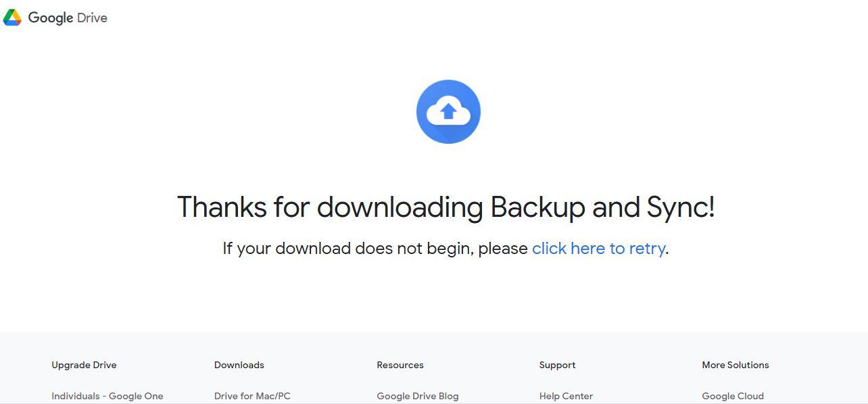Open the 'Help Center' support link
Viewport: 868px width, 404px height.
566,396
